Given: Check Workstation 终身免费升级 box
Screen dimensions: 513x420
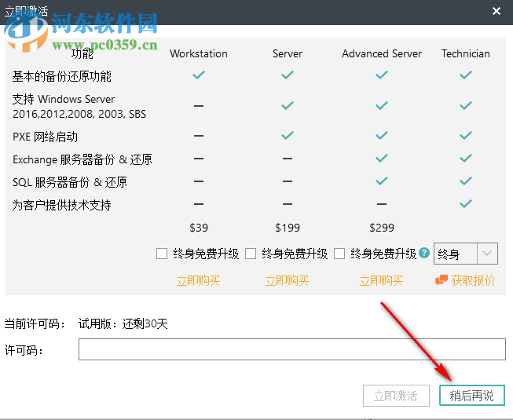Looking at the screenshot, I should [x=162, y=254].
